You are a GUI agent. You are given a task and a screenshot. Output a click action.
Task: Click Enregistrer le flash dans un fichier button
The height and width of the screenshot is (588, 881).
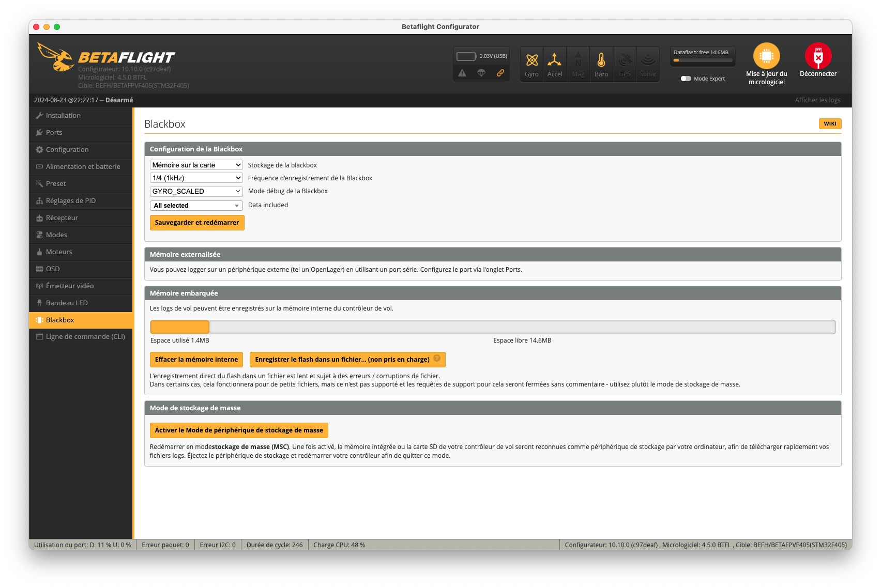347,360
